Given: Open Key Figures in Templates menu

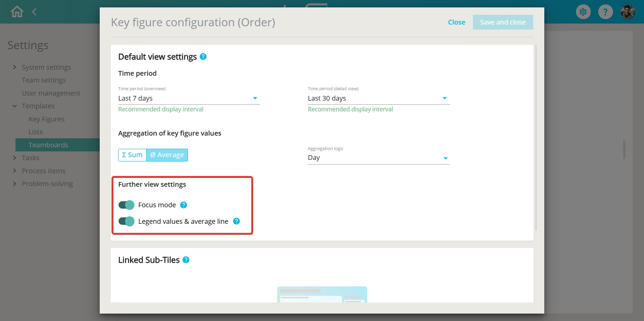Looking at the screenshot, I should pos(46,119).
